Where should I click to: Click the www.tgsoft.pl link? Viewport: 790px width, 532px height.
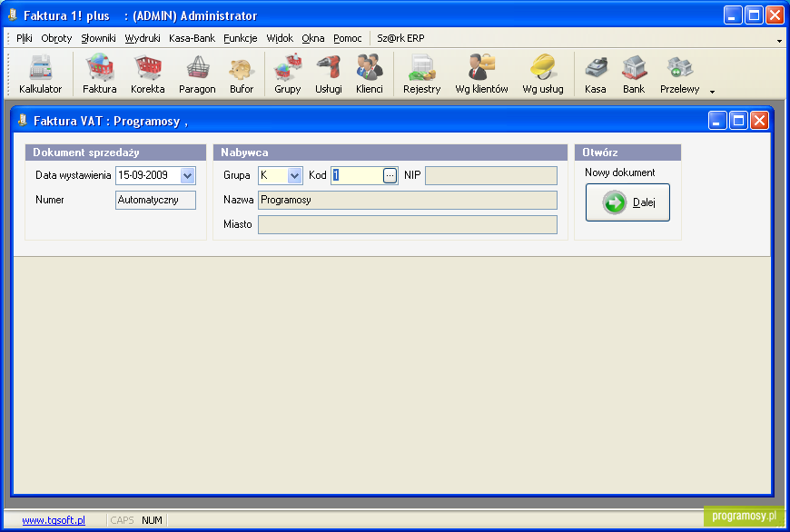point(54,520)
